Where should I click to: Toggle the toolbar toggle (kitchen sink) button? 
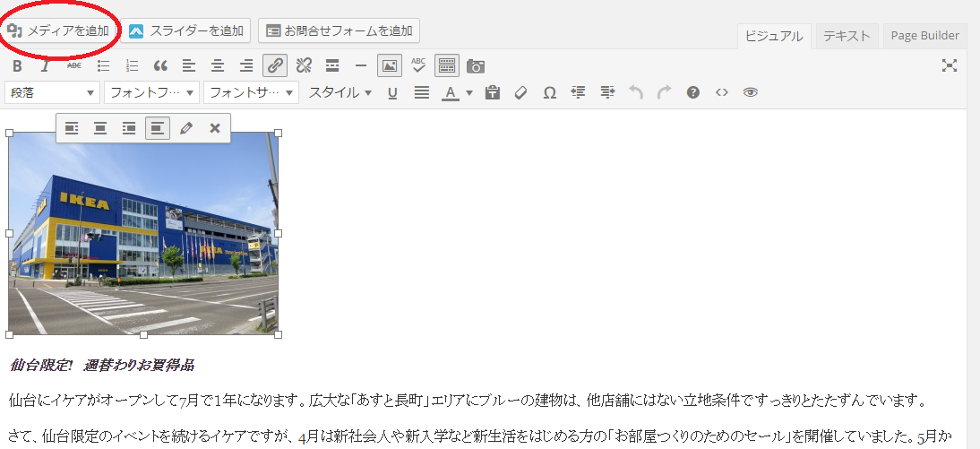click(447, 65)
